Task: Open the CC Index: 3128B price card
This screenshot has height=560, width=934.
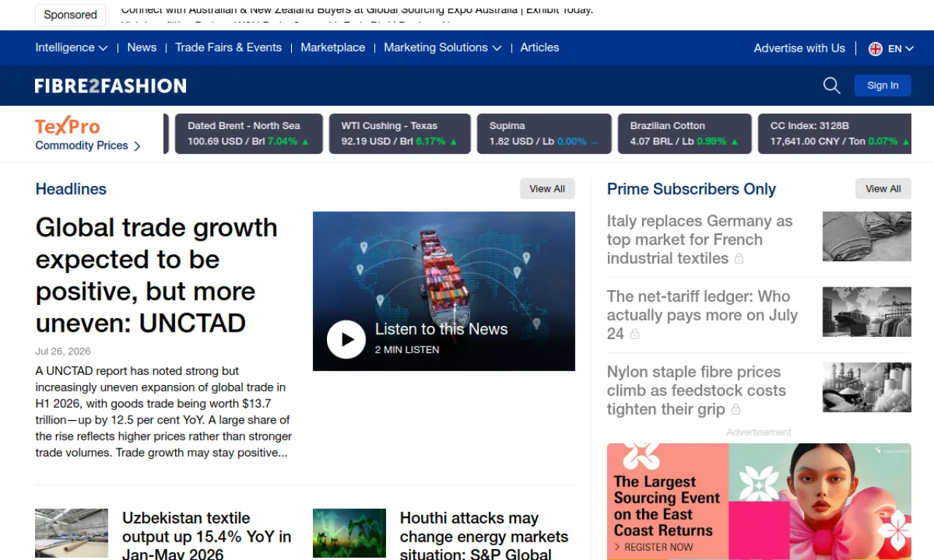Action: click(835, 133)
